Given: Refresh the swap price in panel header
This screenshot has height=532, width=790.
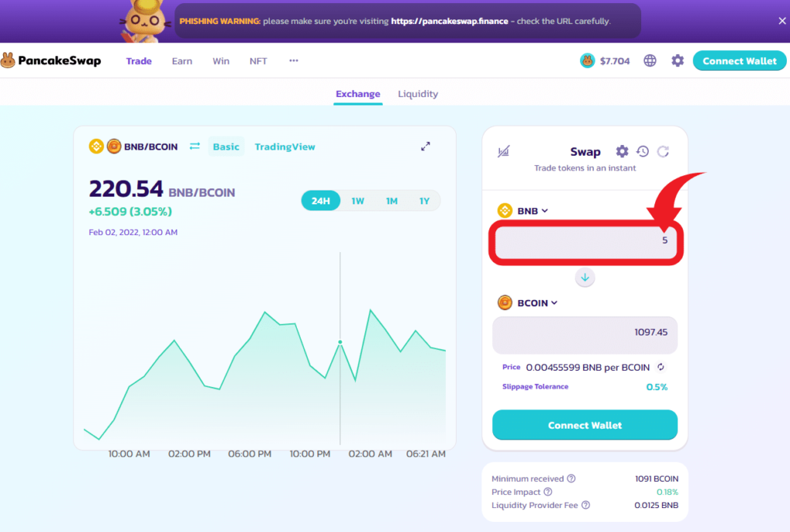Looking at the screenshot, I should pyautogui.click(x=663, y=151).
